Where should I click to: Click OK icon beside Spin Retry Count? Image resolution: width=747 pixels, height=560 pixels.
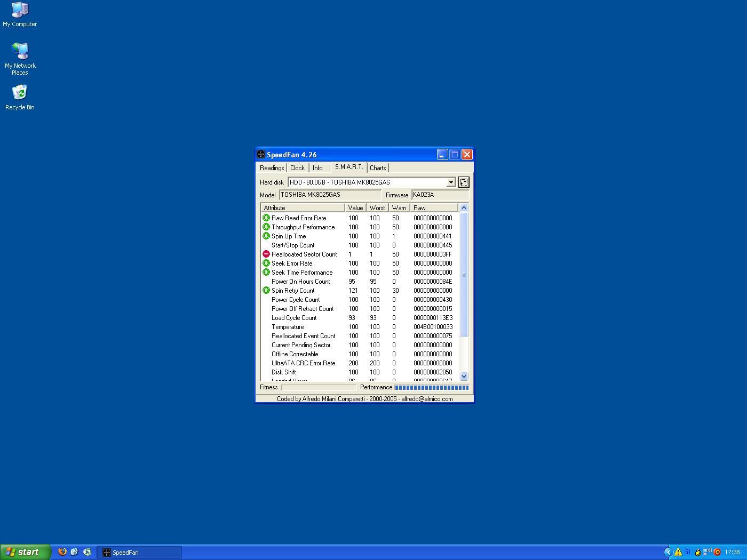click(266, 291)
